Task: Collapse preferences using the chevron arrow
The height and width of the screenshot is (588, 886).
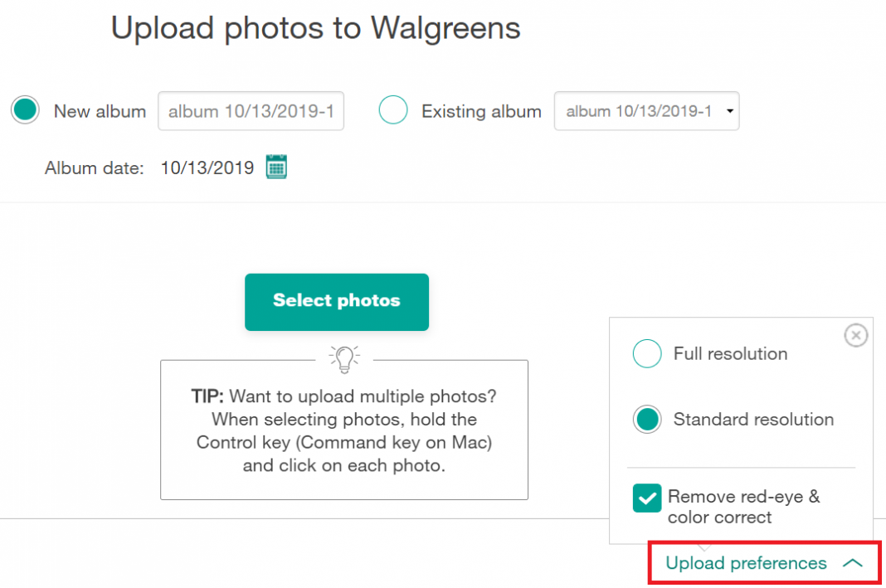Action: (852, 563)
